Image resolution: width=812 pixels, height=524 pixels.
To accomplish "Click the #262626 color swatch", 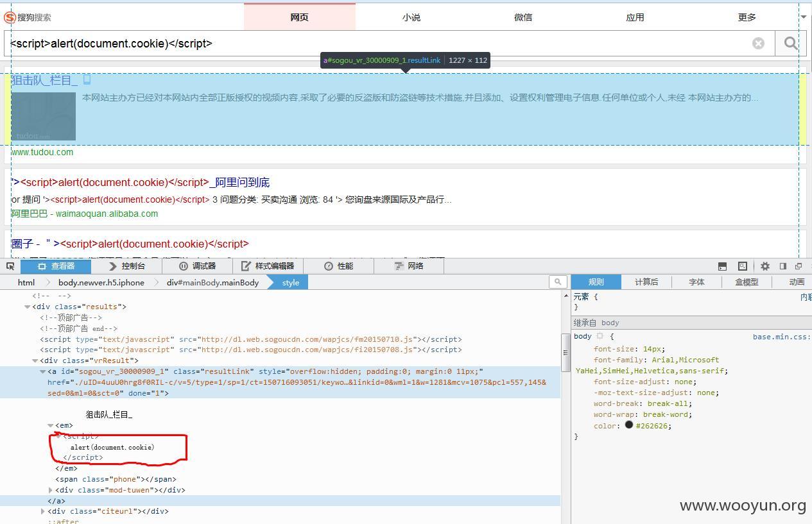I will click(629, 425).
